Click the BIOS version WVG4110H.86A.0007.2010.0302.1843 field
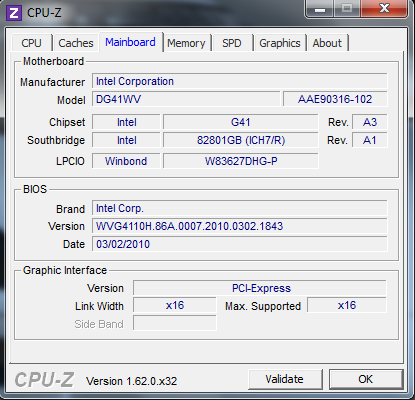This screenshot has height=400, width=415. coord(240,226)
